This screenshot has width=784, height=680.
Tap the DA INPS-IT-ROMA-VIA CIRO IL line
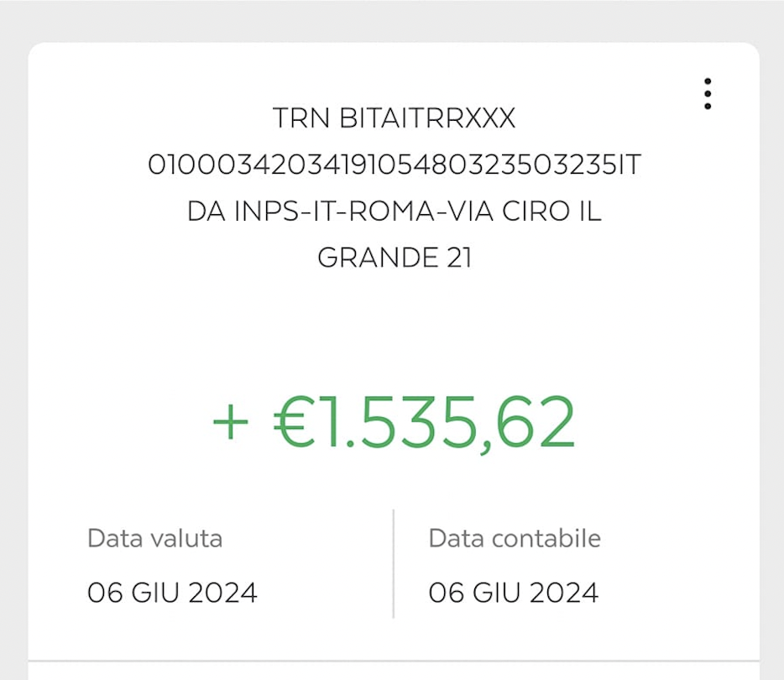tap(394, 211)
